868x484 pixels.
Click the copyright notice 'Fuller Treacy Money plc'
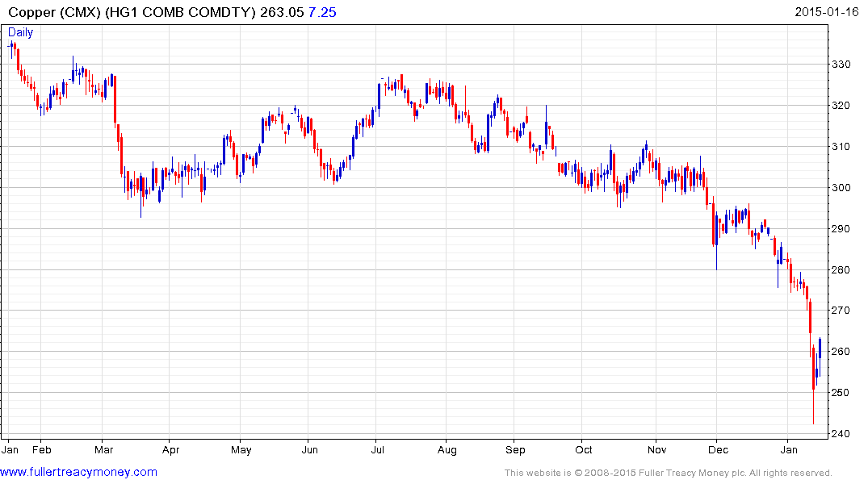pos(692,473)
